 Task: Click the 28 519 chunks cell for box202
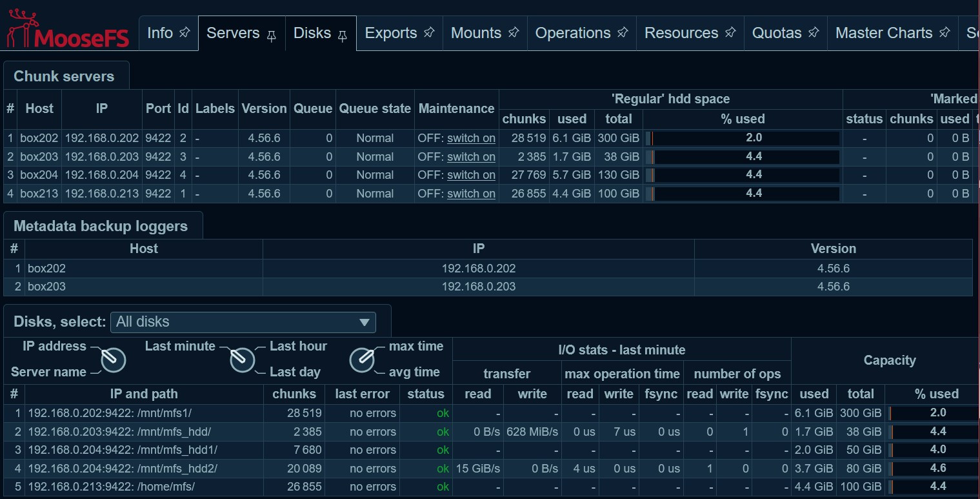pyautogui.click(x=524, y=138)
